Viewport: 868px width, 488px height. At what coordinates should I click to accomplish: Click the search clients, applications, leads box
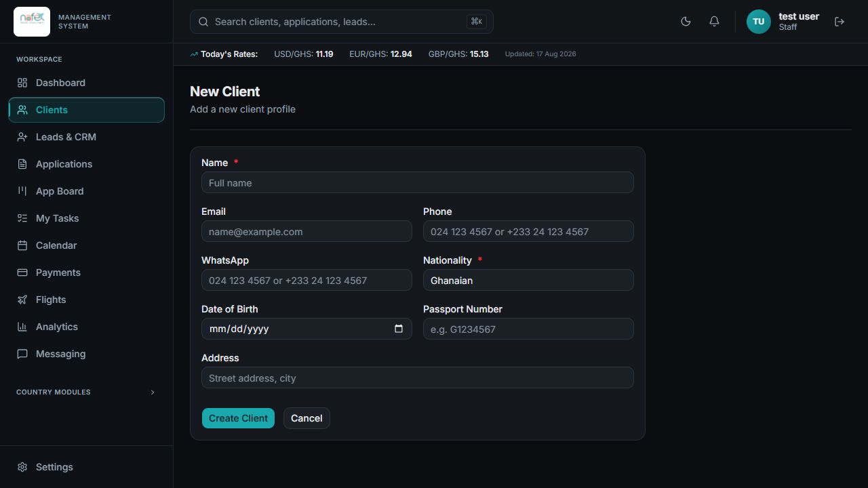(x=342, y=22)
